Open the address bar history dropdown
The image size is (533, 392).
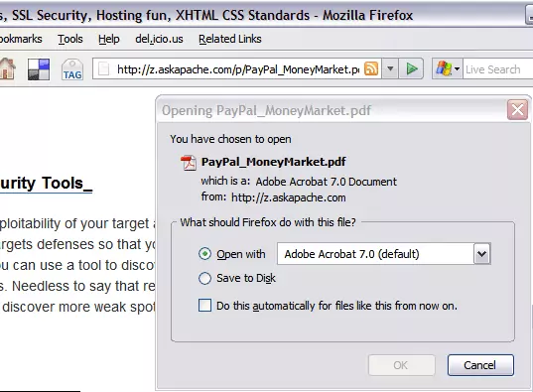pyautogui.click(x=390, y=69)
